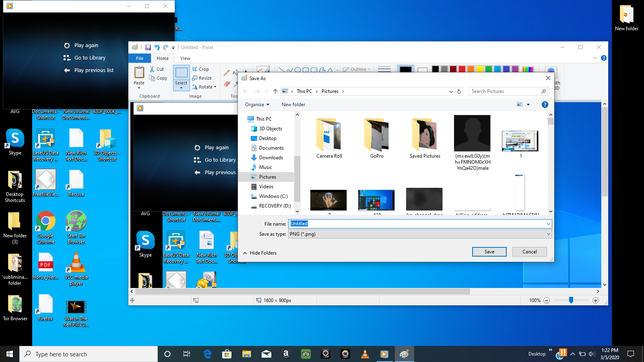Click Copy in Paint's Clipboard group
Screen dimensions: 644x362
(158, 78)
